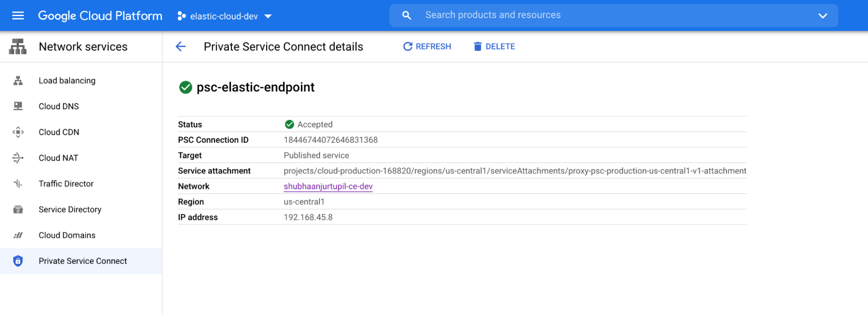
Task: Select Private Service Connect in the sidebar
Action: [81, 261]
